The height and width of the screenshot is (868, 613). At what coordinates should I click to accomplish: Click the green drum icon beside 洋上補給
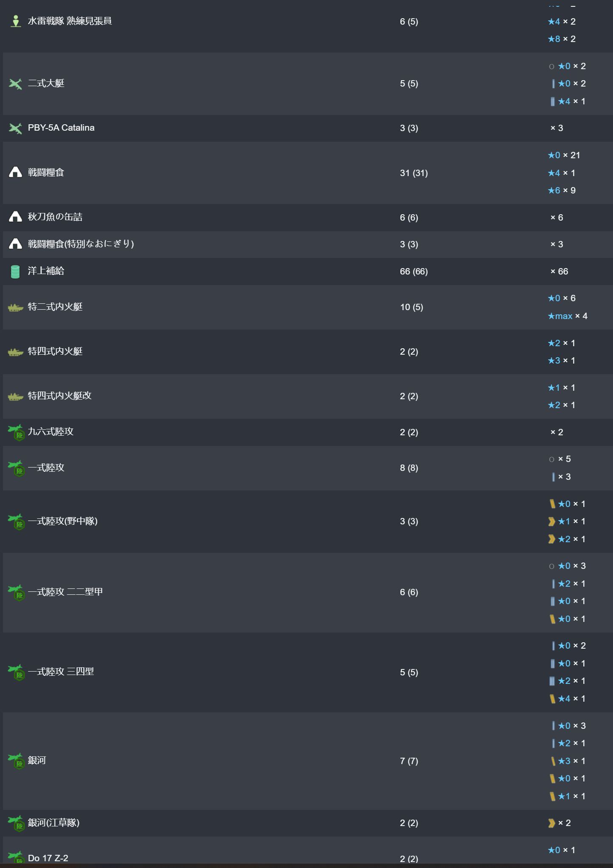click(15, 272)
